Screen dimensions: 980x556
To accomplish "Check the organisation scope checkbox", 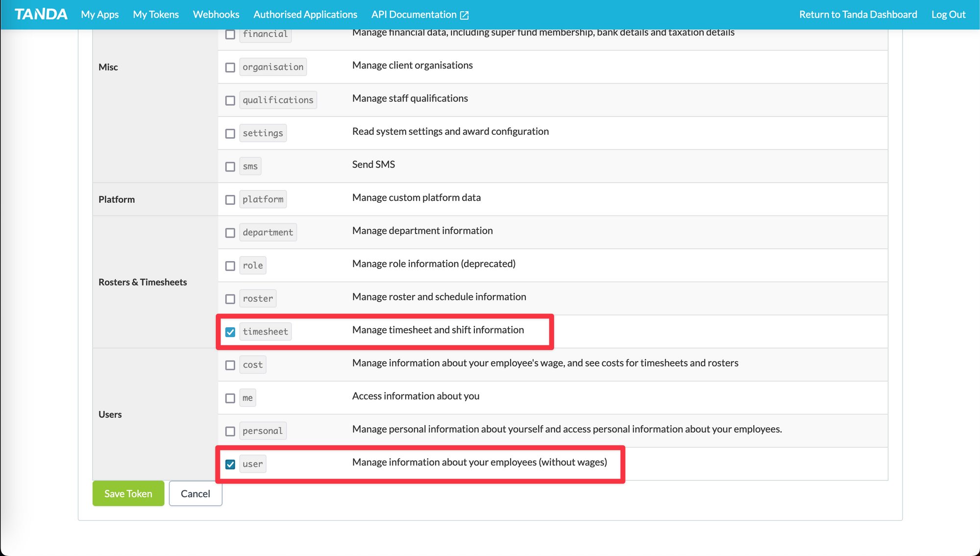I will [x=230, y=68].
